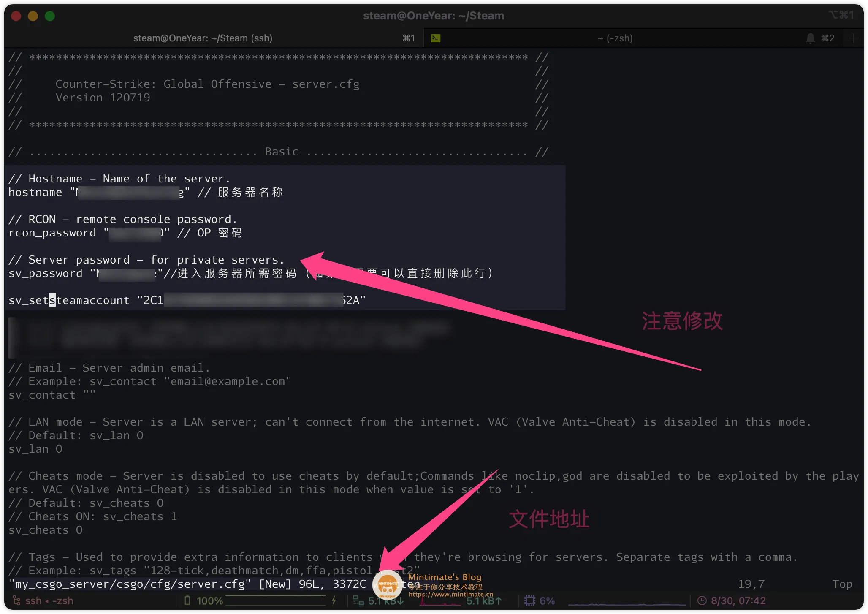Click the rcon_password line in the editor
Screen dimensions: 868x614
(52, 233)
